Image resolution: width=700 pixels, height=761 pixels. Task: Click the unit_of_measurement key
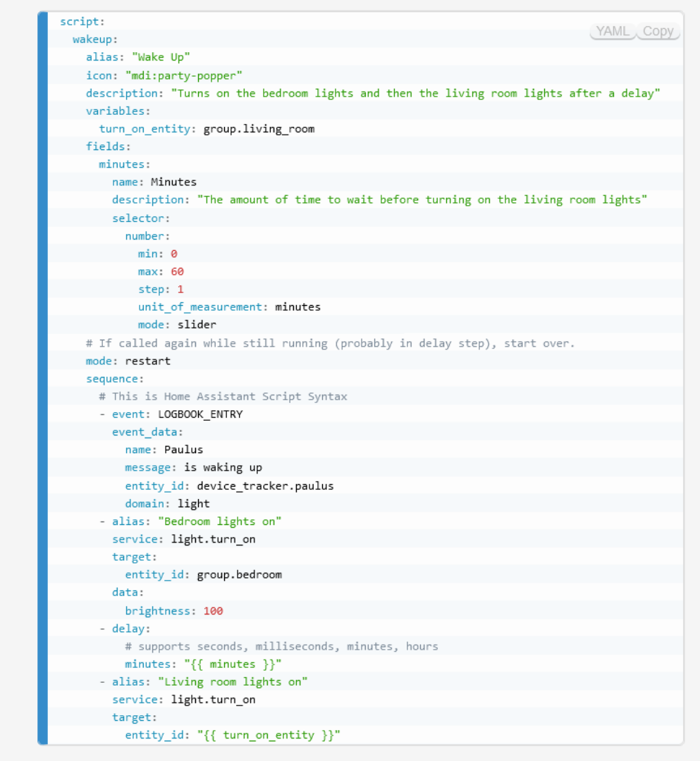(x=200, y=307)
